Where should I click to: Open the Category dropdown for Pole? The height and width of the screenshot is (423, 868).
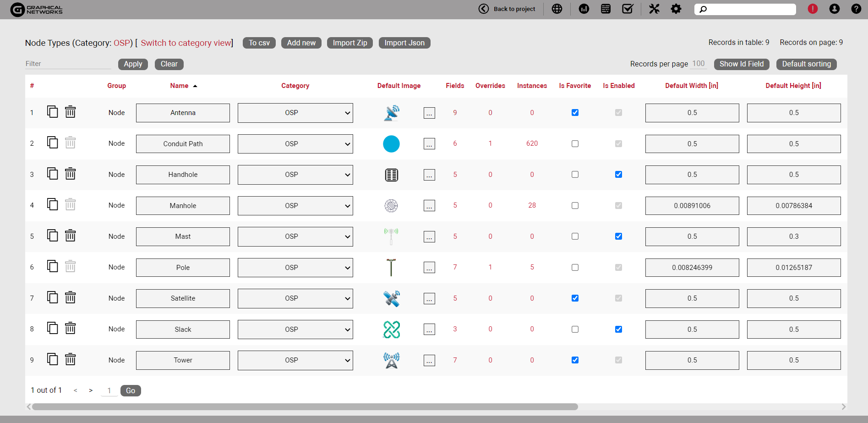(x=295, y=268)
